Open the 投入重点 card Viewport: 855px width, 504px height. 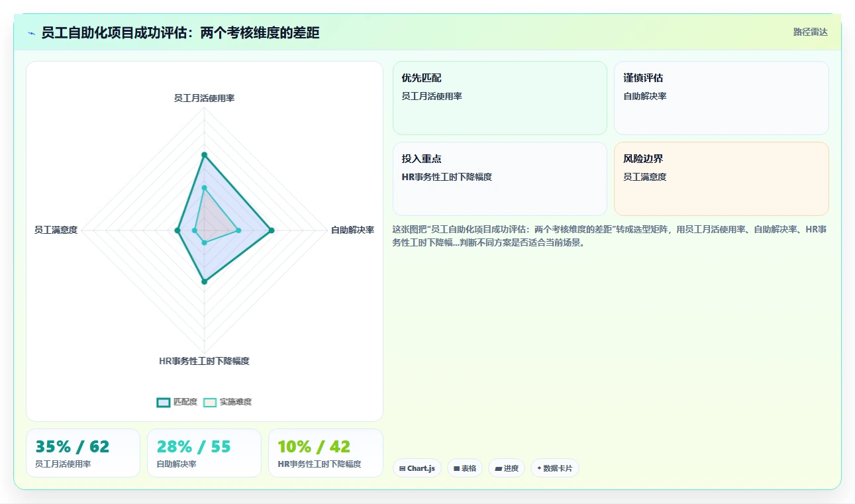(499, 179)
